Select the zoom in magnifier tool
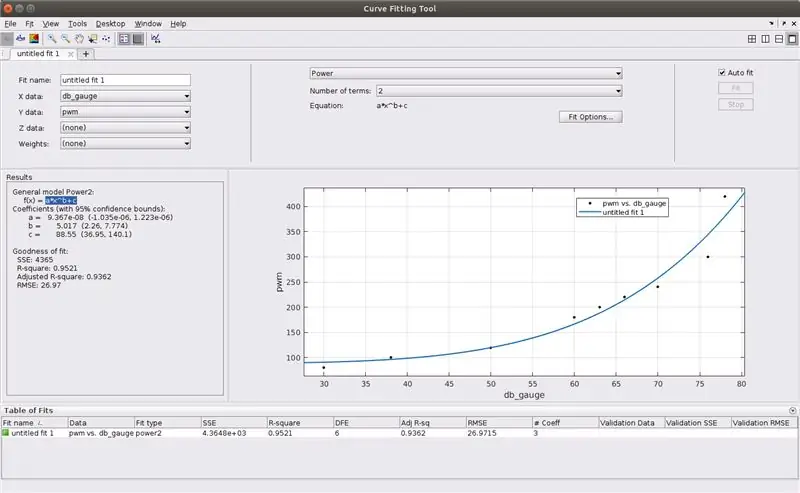The image size is (800, 493). click(52, 39)
